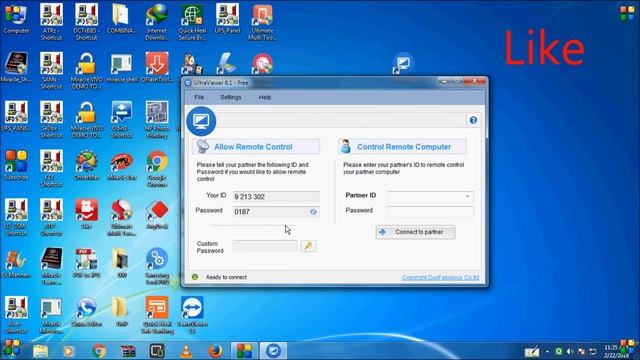Open the File menu in UltraViewer

coord(199,97)
